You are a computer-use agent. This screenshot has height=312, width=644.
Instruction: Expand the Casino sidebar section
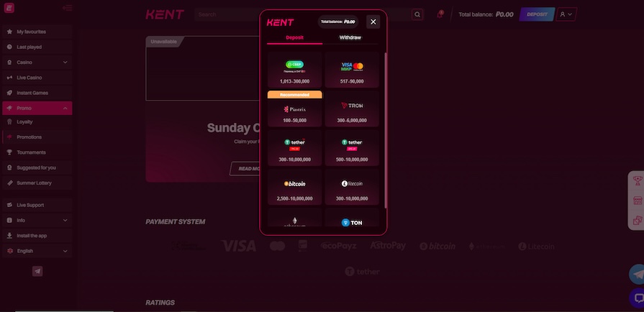[x=37, y=63]
